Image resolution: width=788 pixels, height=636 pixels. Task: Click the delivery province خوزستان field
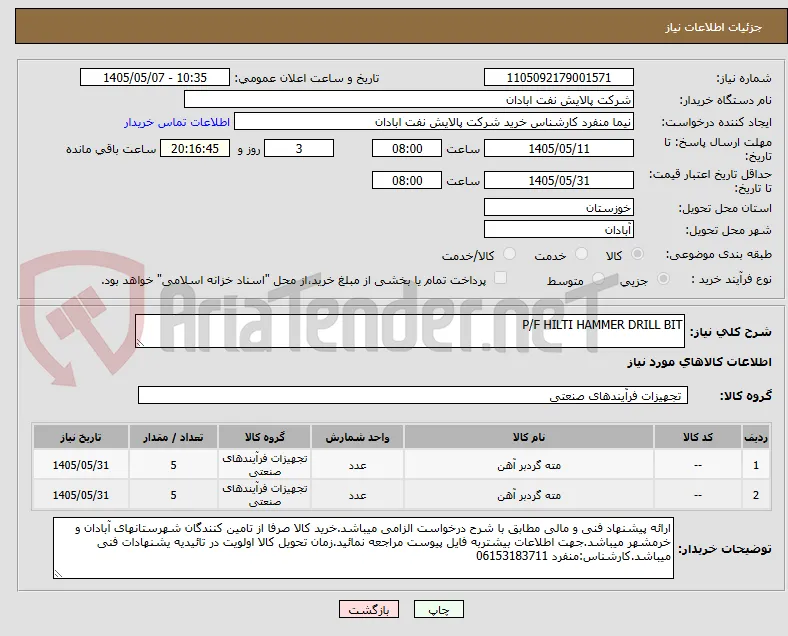coord(558,207)
